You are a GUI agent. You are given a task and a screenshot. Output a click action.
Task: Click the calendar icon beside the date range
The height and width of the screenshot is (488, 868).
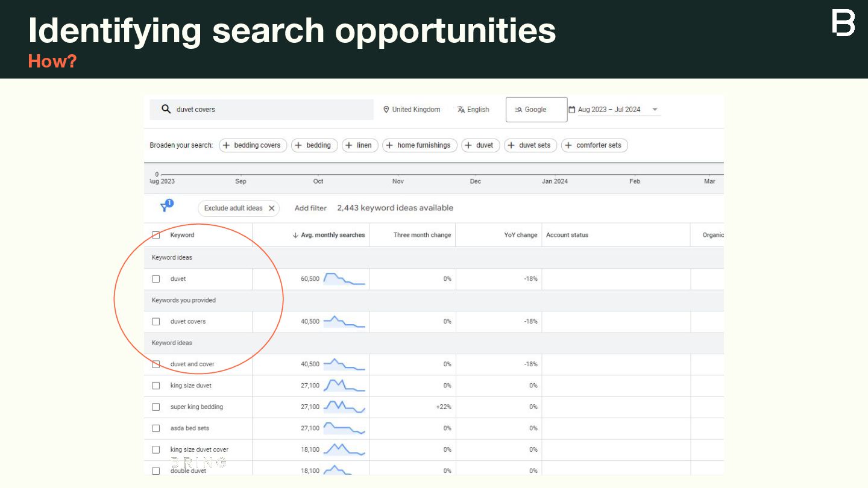click(572, 110)
